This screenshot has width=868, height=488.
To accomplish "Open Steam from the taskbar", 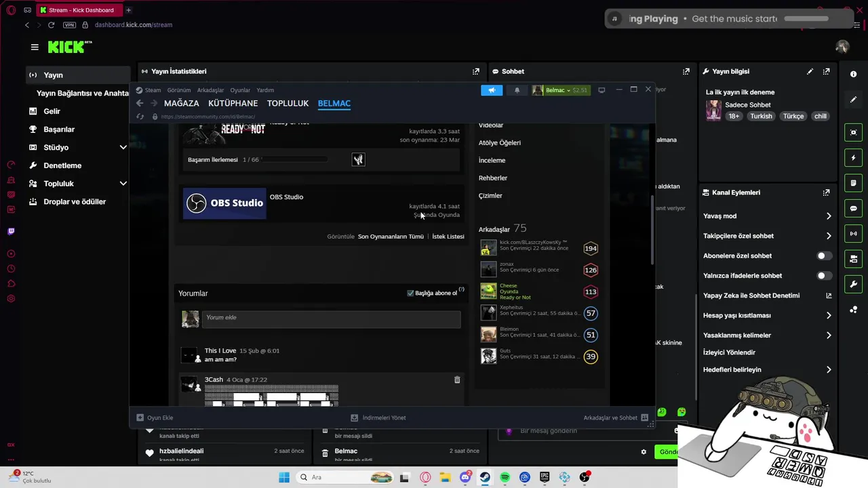I will (485, 477).
